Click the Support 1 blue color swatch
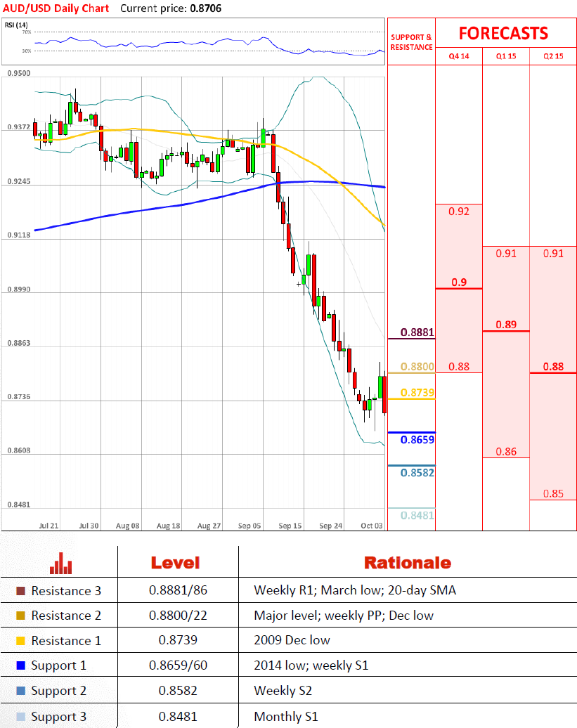 pyautogui.click(x=20, y=665)
